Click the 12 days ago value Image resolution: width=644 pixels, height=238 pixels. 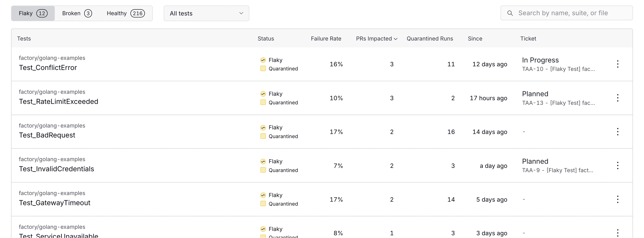point(490,64)
